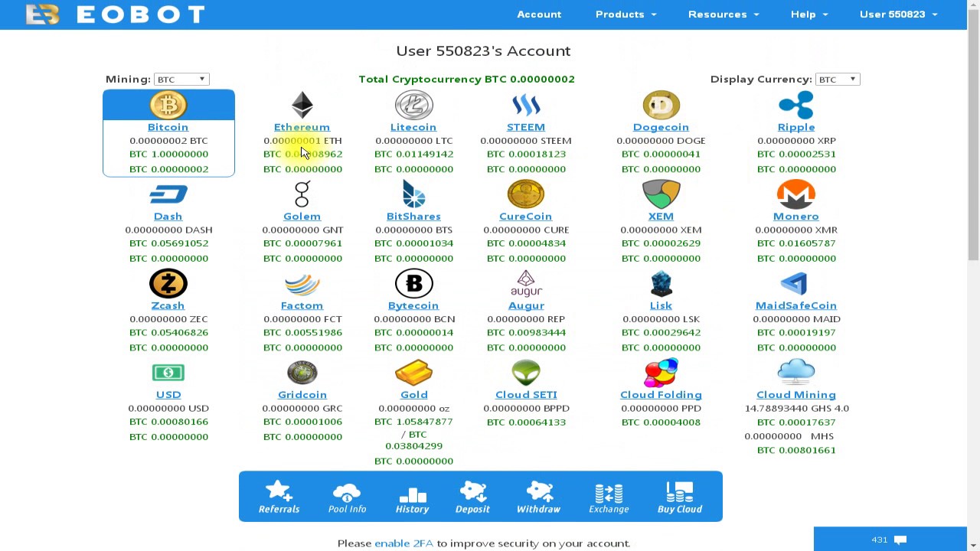Click the Ethereum name link
The width and height of the screenshot is (980, 551).
coord(302,127)
